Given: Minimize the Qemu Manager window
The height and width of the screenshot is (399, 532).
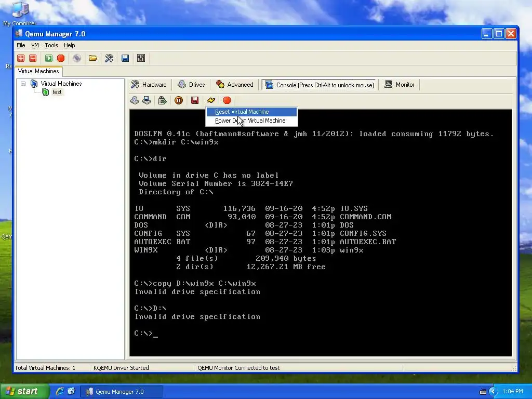Looking at the screenshot, I should (486, 34).
